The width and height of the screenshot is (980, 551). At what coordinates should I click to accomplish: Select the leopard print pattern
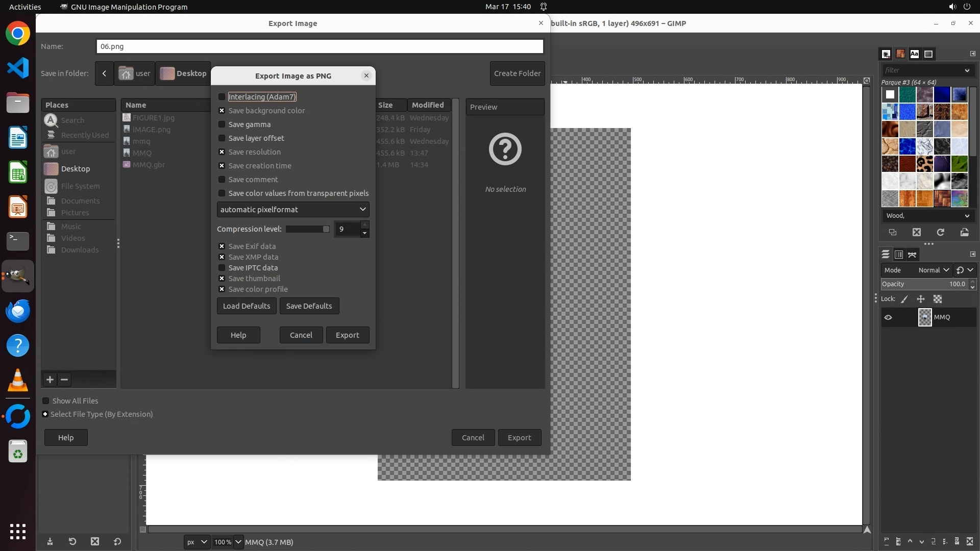tap(924, 164)
